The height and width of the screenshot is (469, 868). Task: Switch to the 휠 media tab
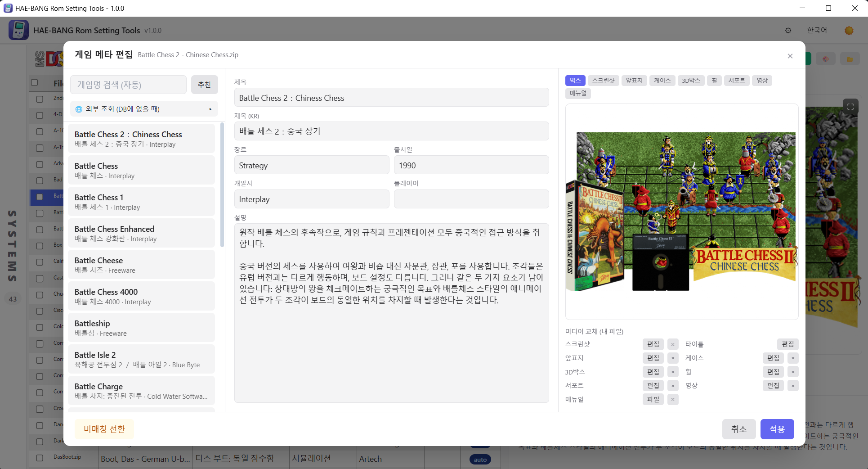(x=714, y=81)
